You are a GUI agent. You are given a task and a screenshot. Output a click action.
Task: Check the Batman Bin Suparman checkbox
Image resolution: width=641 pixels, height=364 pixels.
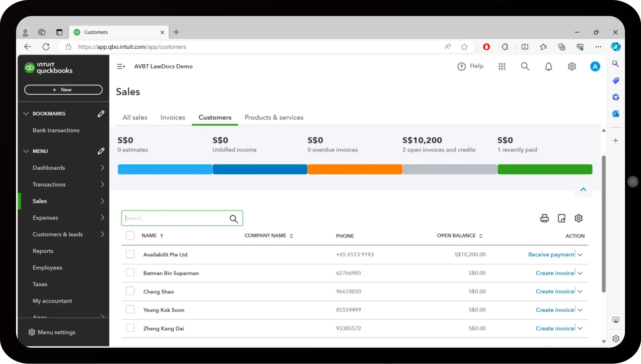tap(130, 273)
